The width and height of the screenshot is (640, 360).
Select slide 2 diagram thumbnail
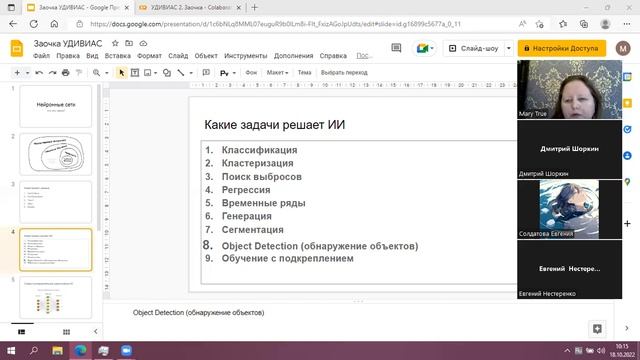click(x=56, y=154)
